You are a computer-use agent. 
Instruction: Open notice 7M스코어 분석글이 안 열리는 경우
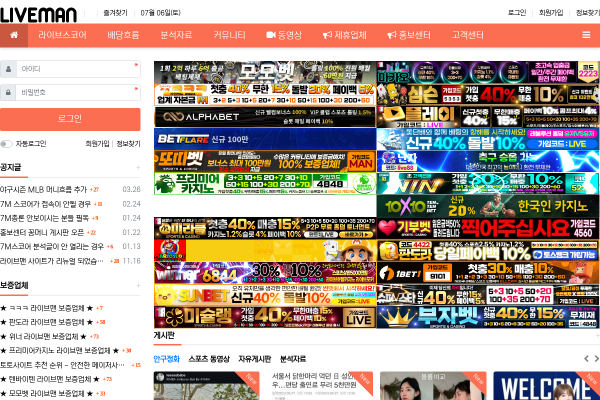point(52,247)
